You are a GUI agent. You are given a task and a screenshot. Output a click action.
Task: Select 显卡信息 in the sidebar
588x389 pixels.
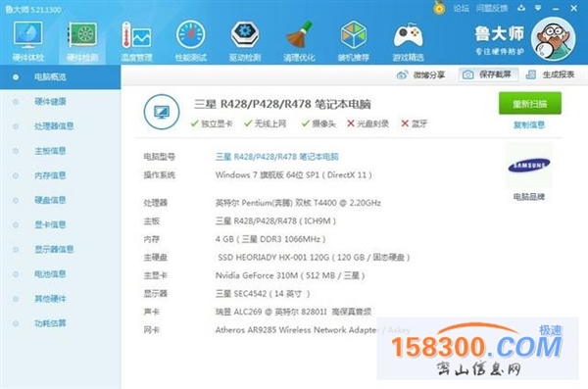(x=50, y=224)
